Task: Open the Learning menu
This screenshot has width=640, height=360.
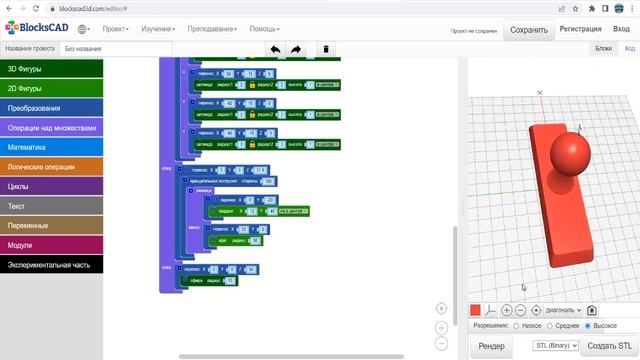Action: click(x=158, y=29)
